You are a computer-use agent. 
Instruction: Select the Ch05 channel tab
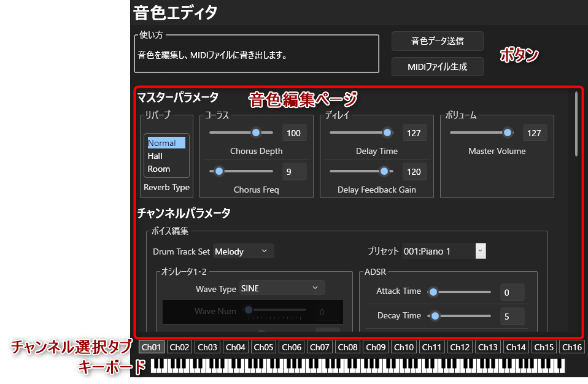point(264,347)
